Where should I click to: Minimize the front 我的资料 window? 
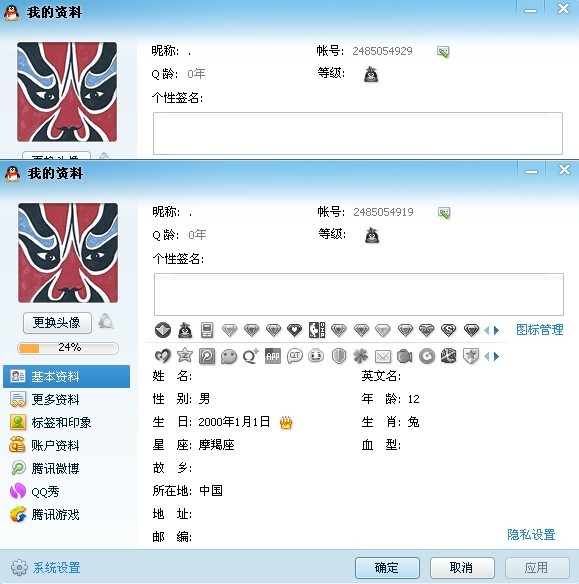(x=531, y=171)
